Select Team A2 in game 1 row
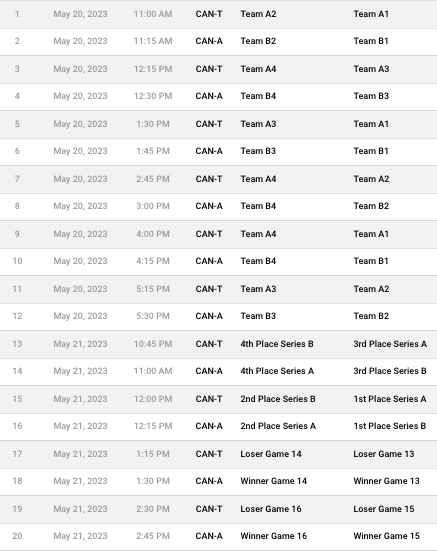The image size is (437, 552). point(258,14)
